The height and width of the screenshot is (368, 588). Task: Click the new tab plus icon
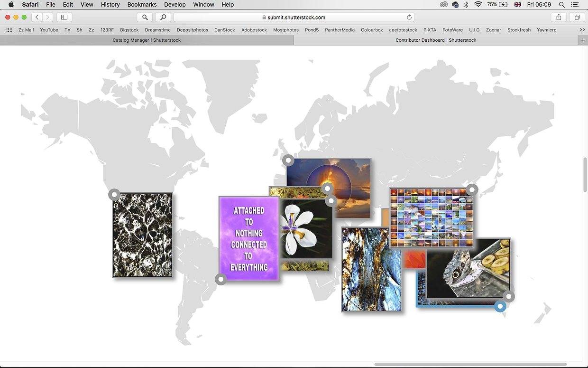pos(583,40)
